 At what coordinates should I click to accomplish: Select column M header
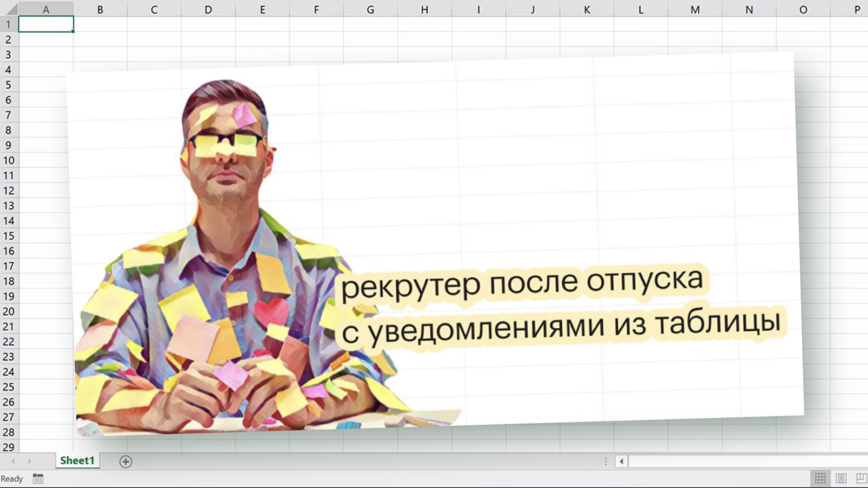(x=695, y=9)
